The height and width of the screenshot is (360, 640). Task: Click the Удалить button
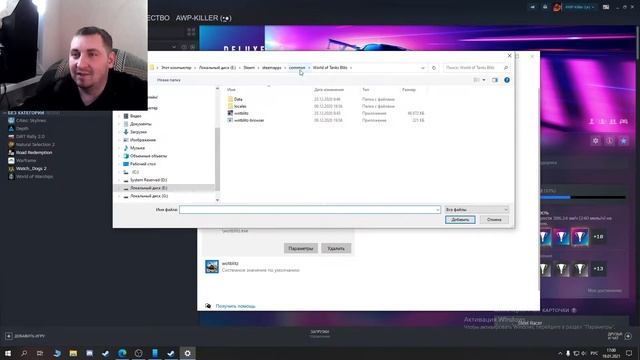pyautogui.click(x=336, y=248)
